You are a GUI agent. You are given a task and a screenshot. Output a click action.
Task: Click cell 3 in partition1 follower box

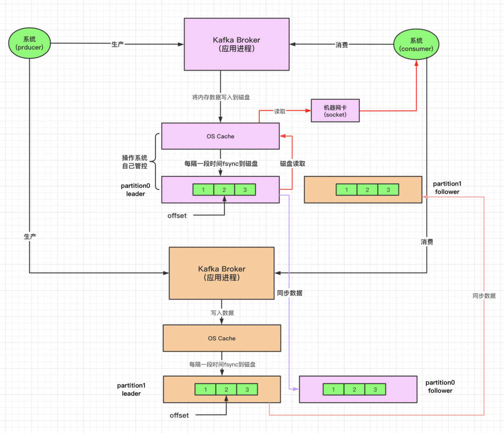tap(388, 190)
